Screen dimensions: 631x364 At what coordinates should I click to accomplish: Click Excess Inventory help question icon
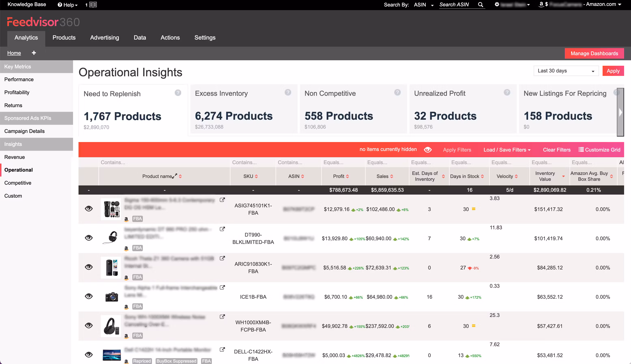(288, 93)
